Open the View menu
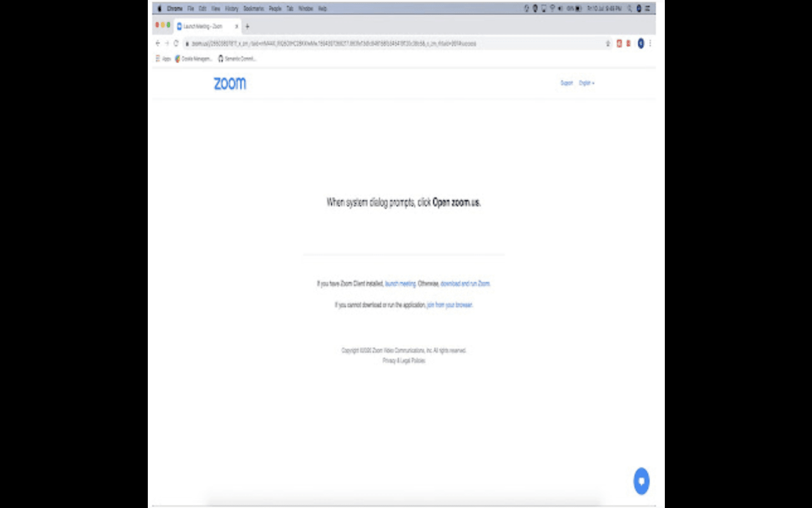The image size is (812, 508). pyautogui.click(x=216, y=9)
